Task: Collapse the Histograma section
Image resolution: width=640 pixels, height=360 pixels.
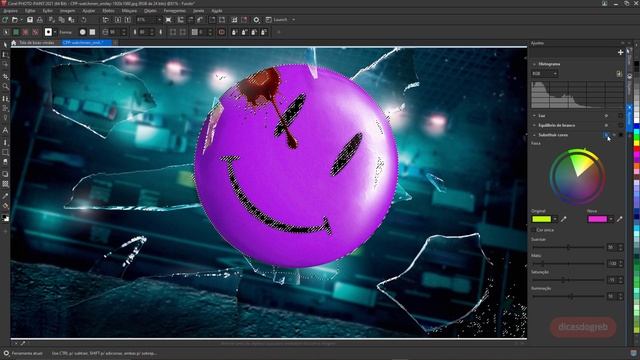Action: [534, 64]
